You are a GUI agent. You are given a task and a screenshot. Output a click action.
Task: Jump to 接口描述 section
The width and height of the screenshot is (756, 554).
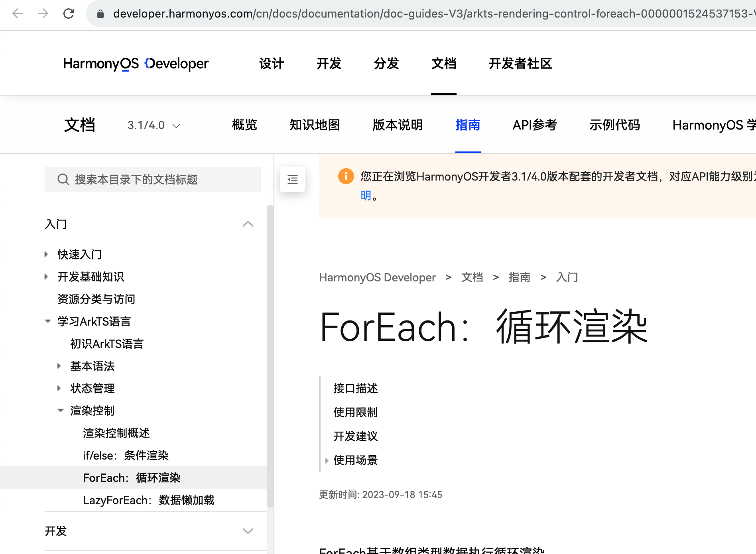355,388
